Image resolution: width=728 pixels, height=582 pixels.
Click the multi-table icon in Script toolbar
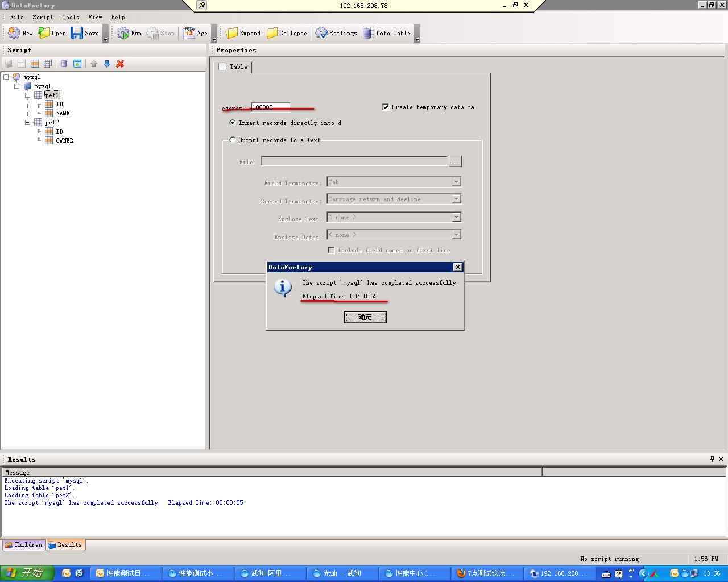[x=48, y=64]
